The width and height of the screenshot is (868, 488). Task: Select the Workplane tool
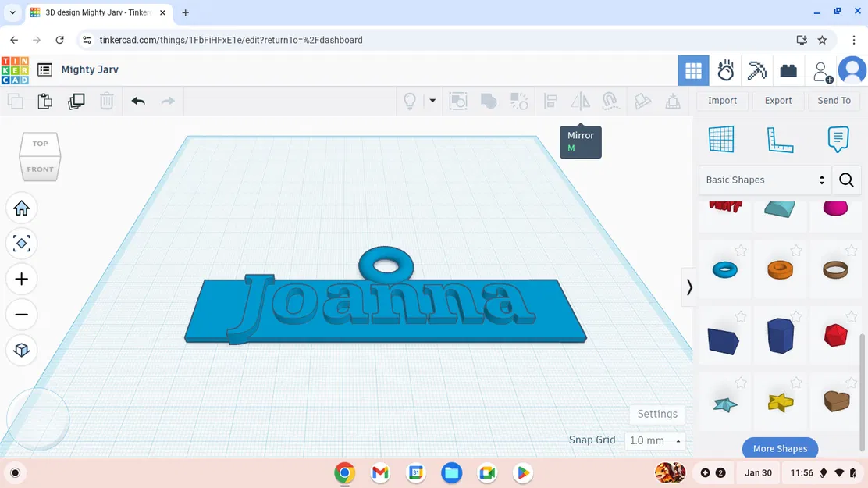721,139
